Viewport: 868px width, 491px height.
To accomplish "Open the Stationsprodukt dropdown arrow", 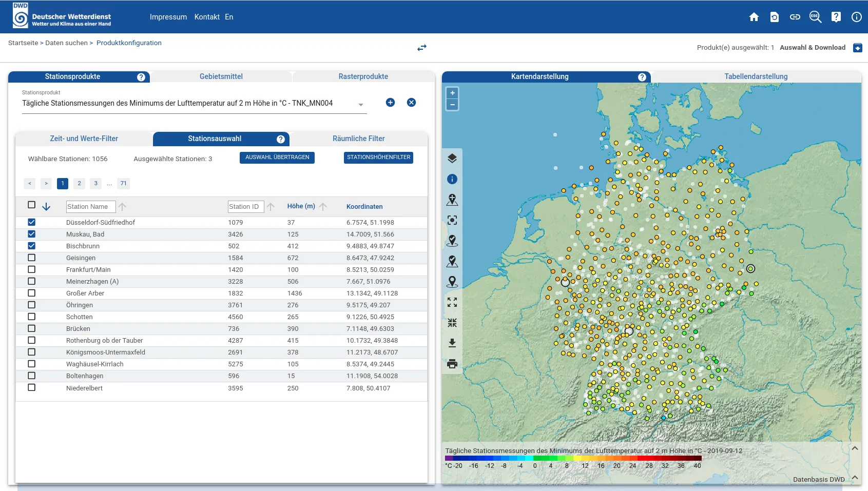I will click(361, 105).
